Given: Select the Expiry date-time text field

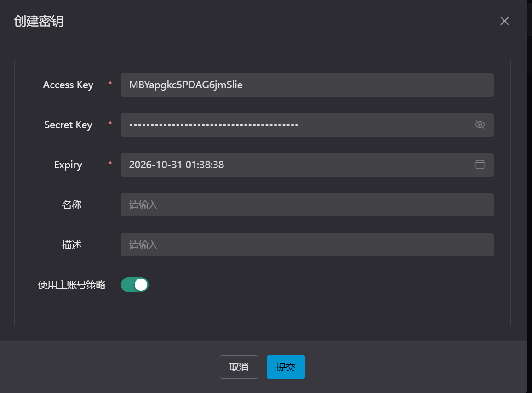Looking at the screenshot, I should (x=294, y=165).
